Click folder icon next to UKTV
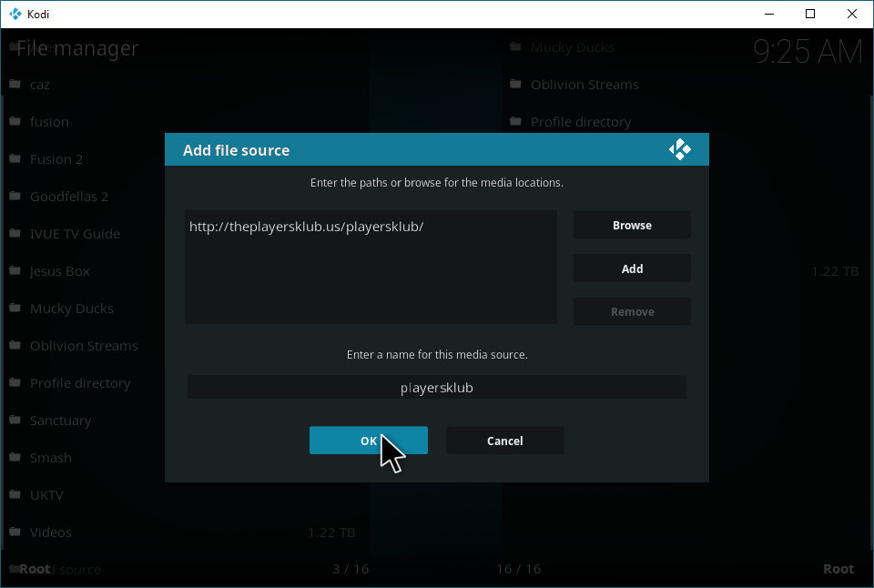Image resolution: width=874 pixels, height=588 pixels. click(15, 495)
